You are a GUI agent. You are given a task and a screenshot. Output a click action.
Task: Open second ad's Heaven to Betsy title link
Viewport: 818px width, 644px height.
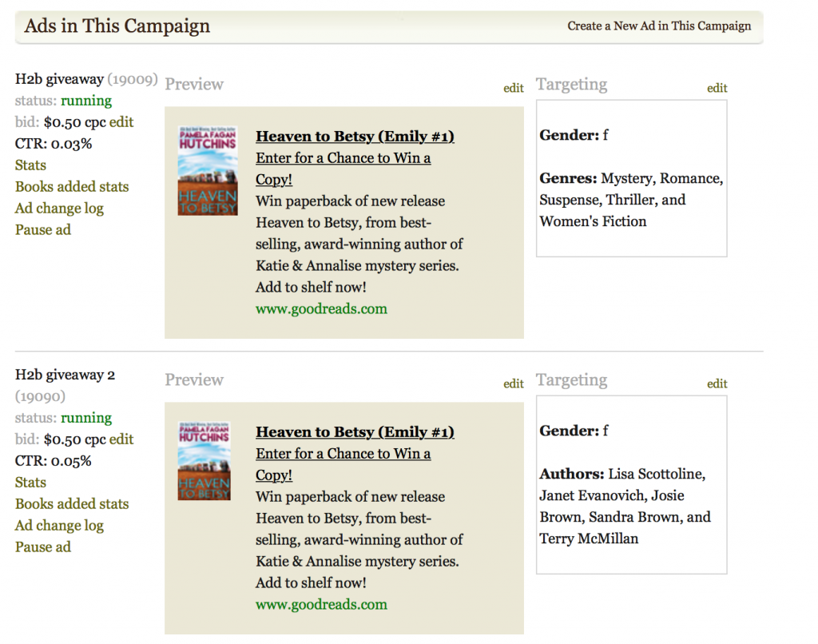point(355,432)
